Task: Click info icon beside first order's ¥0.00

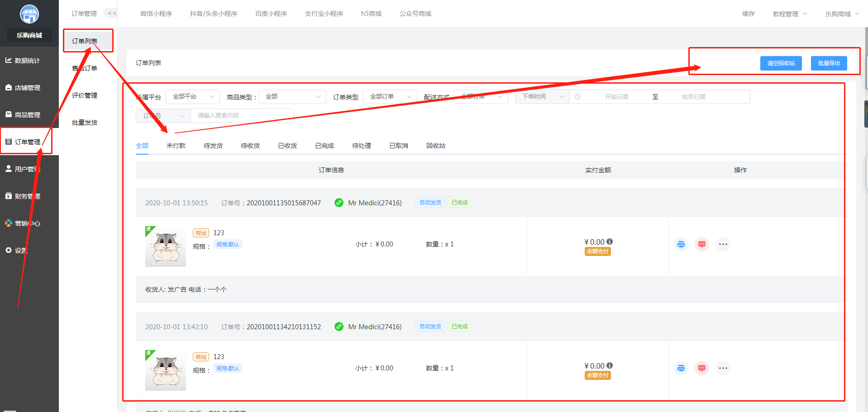Action: 610,242
